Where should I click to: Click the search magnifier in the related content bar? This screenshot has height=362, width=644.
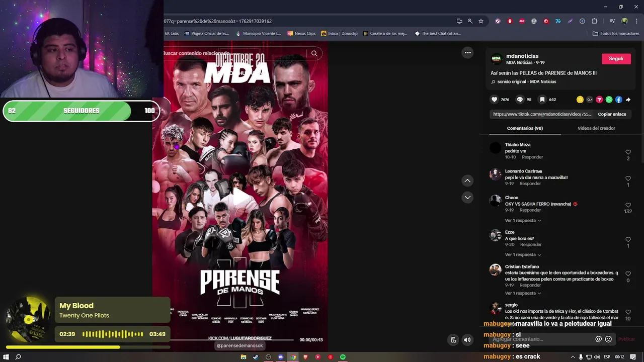(x=314, y=53)
